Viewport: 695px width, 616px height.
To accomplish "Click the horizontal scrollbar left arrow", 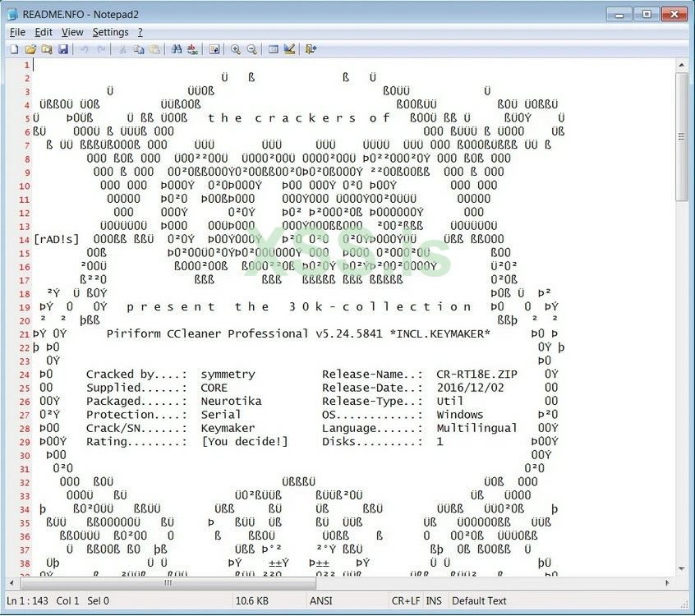I will pos(12,583).
